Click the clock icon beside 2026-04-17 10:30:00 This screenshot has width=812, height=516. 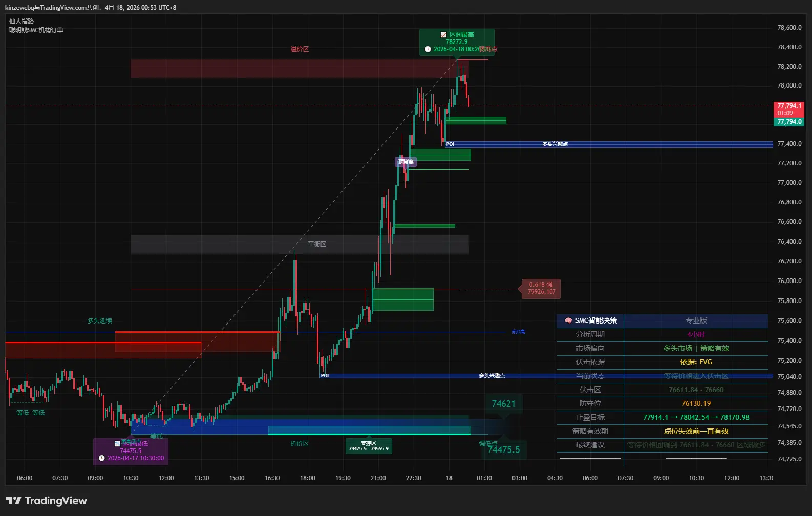coord(102,458)
